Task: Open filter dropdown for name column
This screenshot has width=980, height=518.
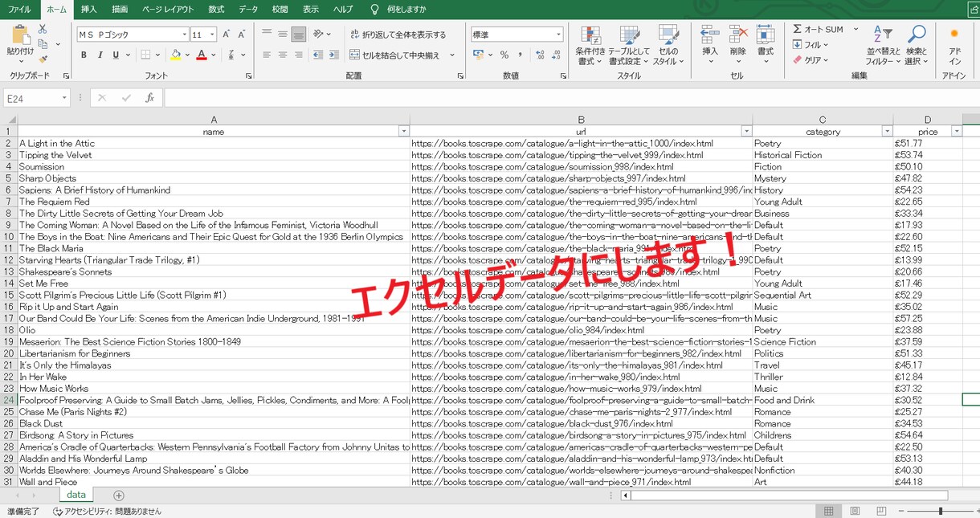Action: pos(403,132)
